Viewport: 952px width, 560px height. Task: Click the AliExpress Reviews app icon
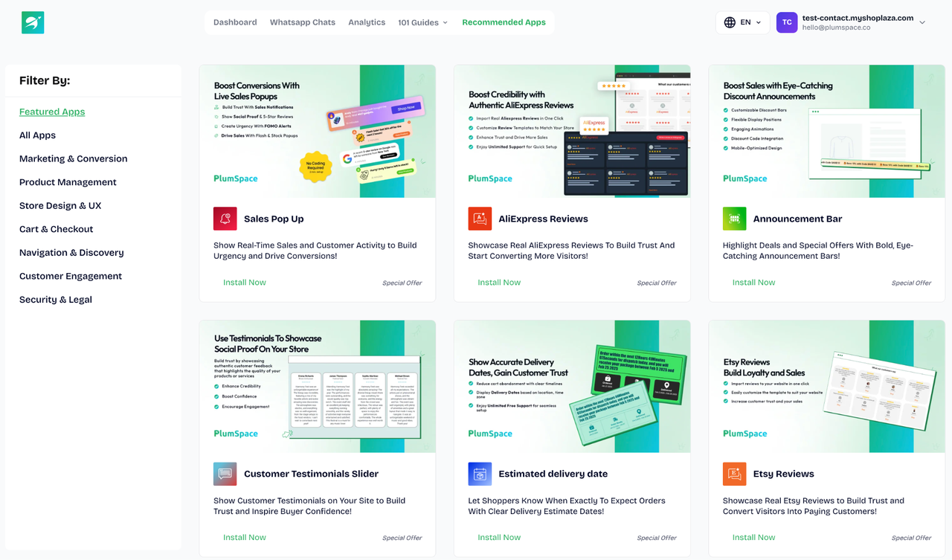click(480, 219)
